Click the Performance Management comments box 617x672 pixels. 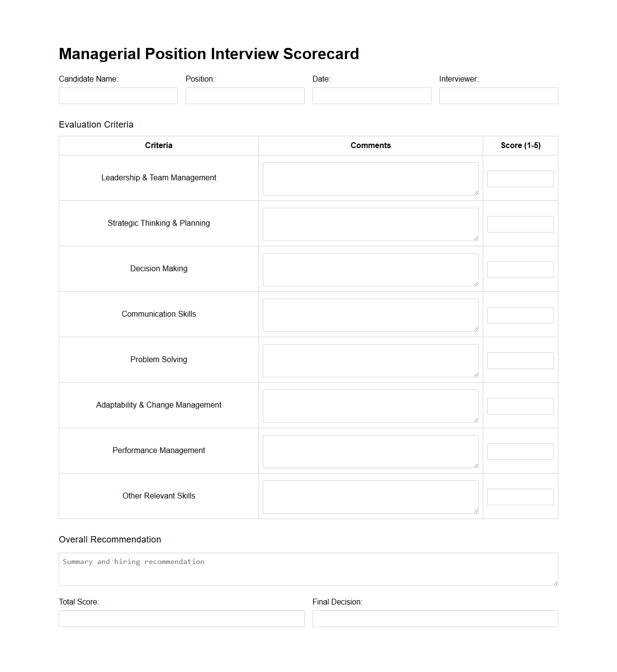pos(370,451)
